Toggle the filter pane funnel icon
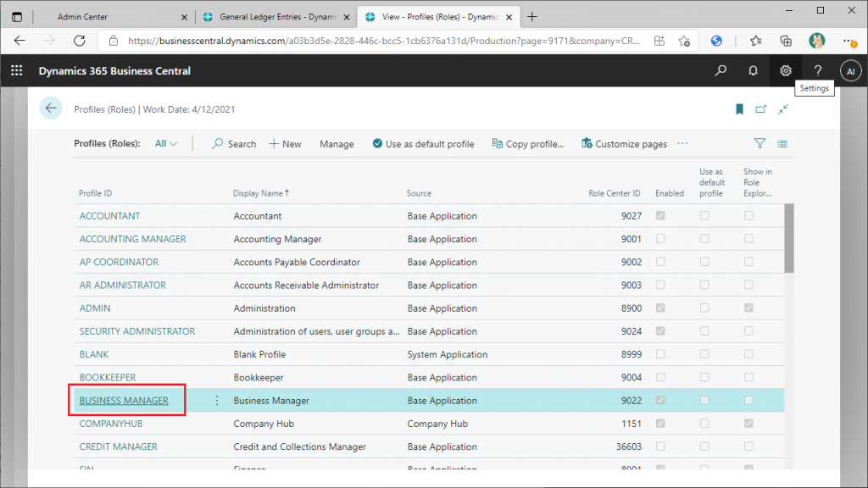The width and height of the screenshot is (868, 488). pos(759,143)
